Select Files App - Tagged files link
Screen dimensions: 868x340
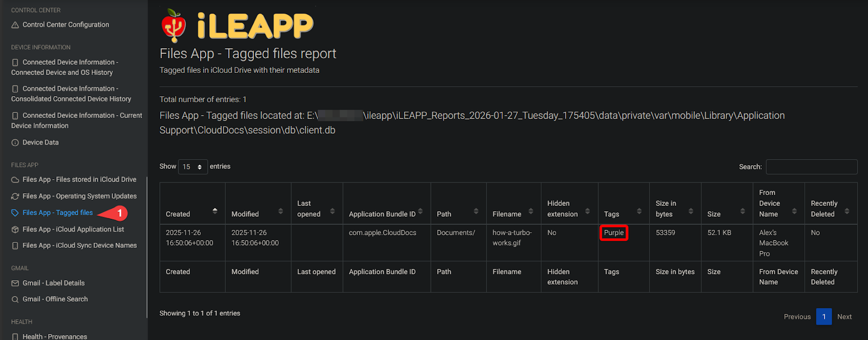click(x=58, y=213)
